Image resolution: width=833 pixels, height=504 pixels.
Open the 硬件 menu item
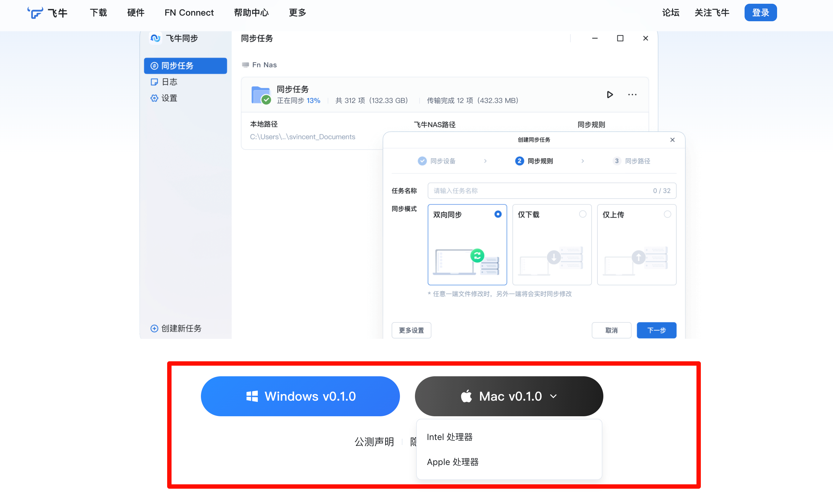click(x=136, y=13)
